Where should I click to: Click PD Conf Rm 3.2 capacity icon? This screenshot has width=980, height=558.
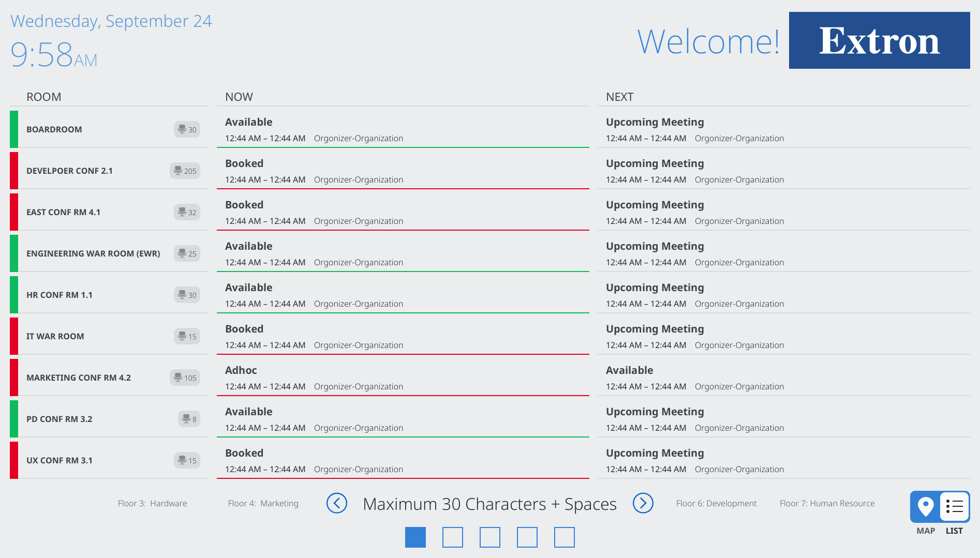click(x=189, y=419)
